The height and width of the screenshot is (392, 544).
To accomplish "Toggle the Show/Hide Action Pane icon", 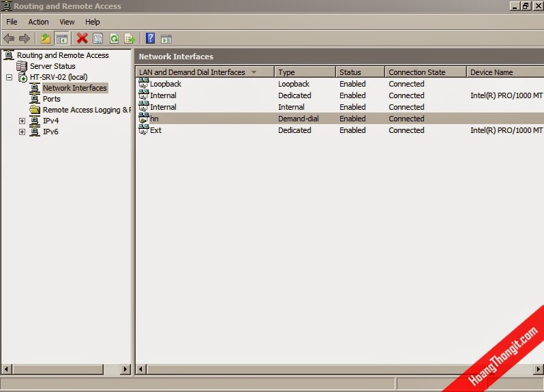I will [x=166, y=39].
